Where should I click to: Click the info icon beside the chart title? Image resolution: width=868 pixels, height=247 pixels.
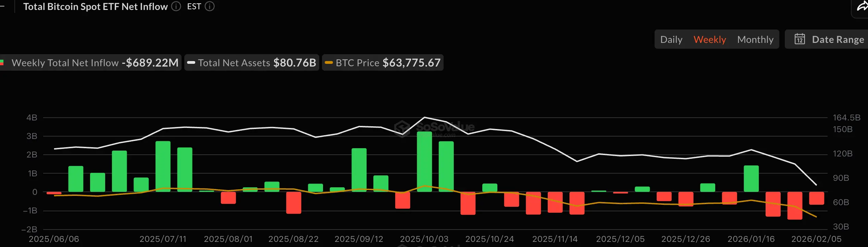point(176,7)
